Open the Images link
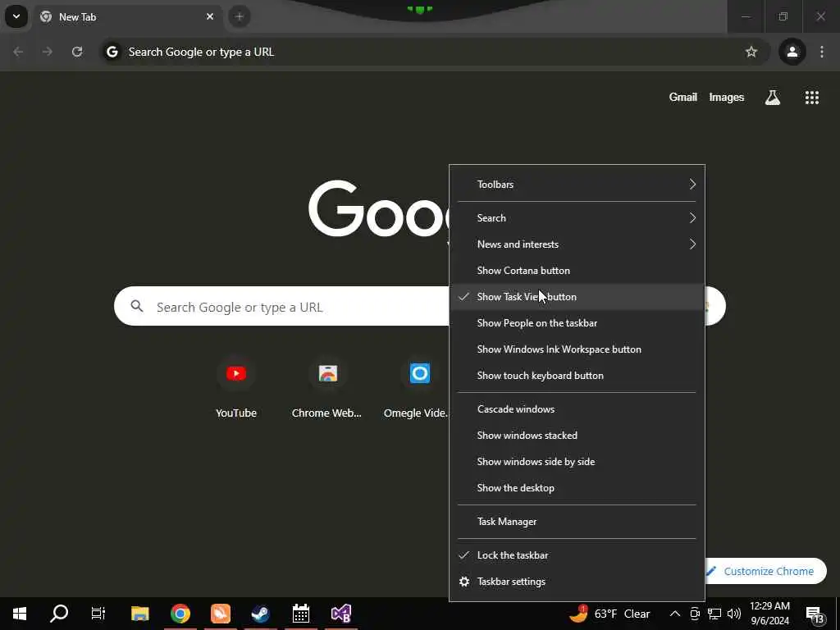Viewport: 840px width, 630px height. coord(727,97)
